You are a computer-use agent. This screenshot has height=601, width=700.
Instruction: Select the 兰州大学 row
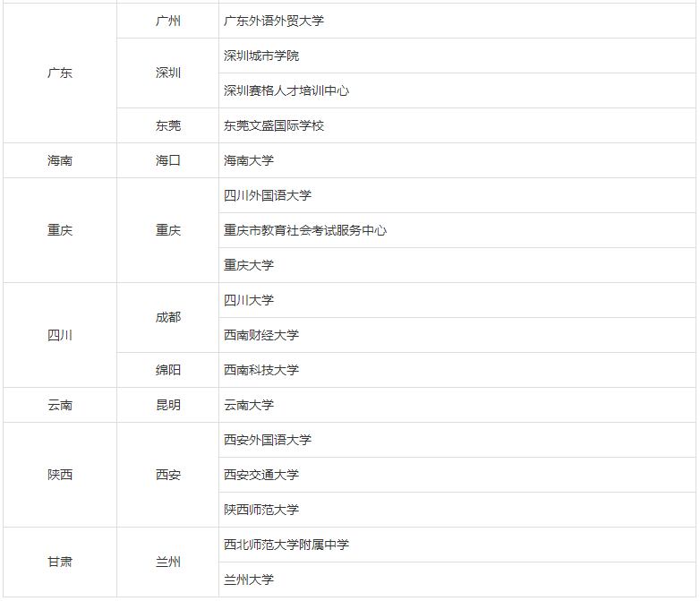457,580
